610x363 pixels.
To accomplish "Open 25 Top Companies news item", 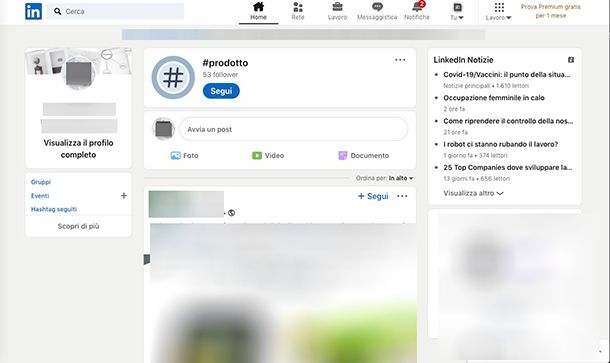I will pos(508,168).
